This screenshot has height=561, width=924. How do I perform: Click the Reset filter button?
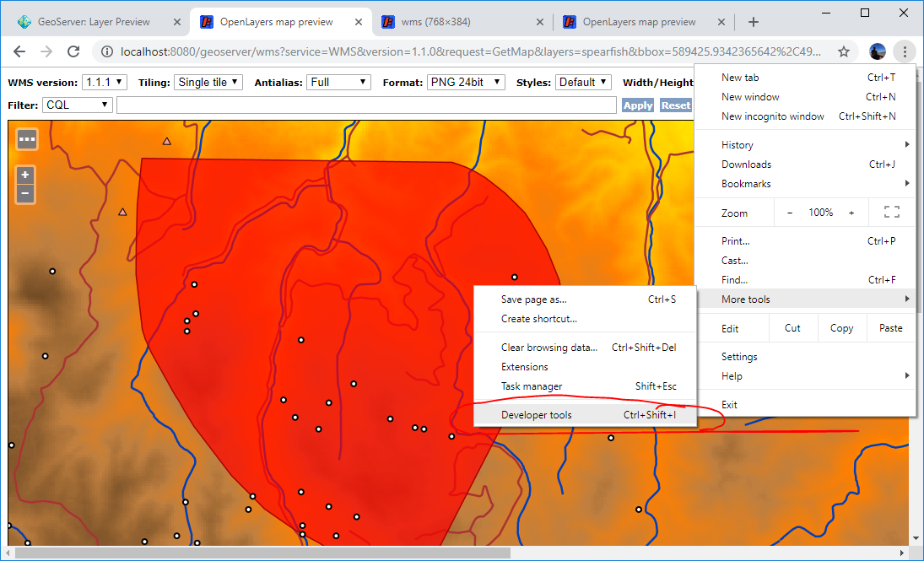click(x=675, y=105)
